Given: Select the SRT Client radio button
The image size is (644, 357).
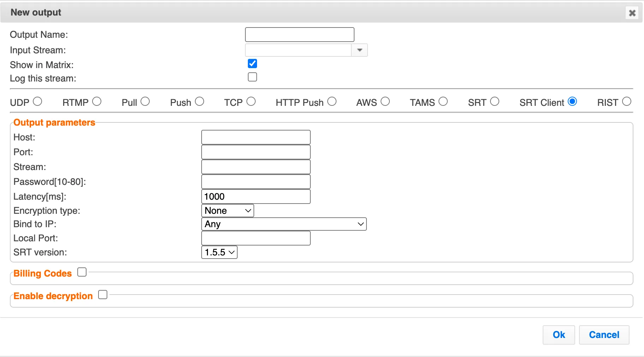Looking at the screenshot, I should coord(572,102).
